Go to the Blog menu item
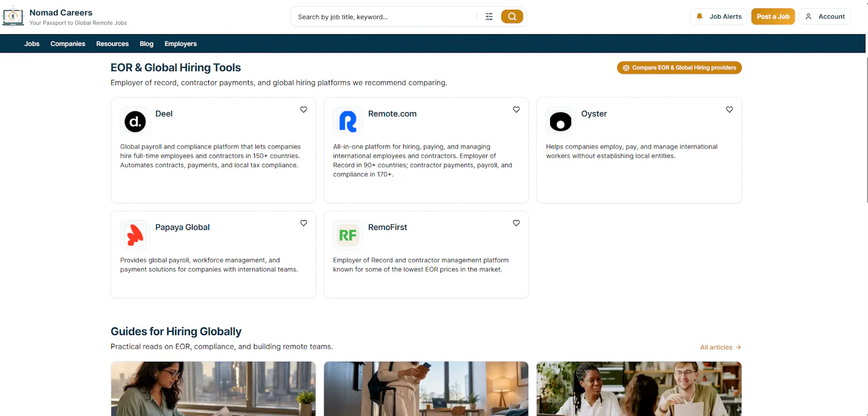The height and width of the screenshot is (416, 868). pyautogui.click(x=146, y=44)
